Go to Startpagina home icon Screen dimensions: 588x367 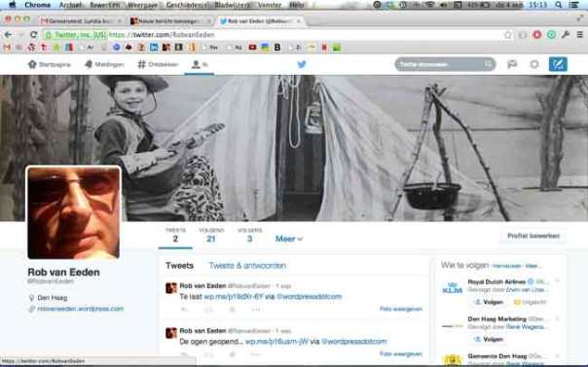(32, 64)
